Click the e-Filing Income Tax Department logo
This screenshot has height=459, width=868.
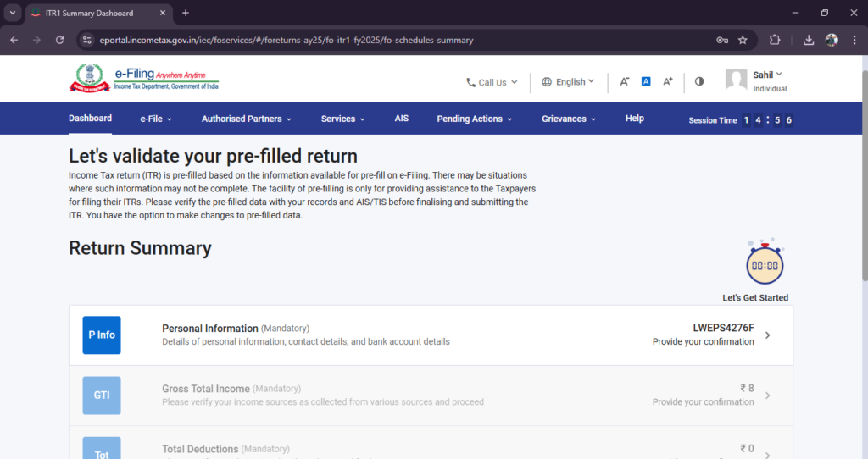pyautogui.click(x=144, y=79)
